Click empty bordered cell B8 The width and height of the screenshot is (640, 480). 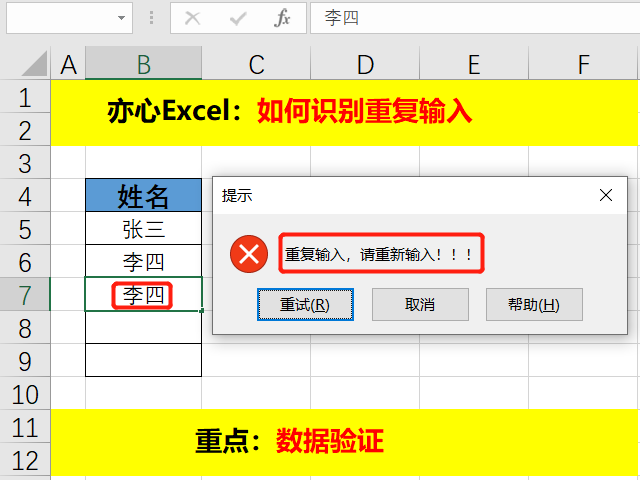click(x=144, y=327)
